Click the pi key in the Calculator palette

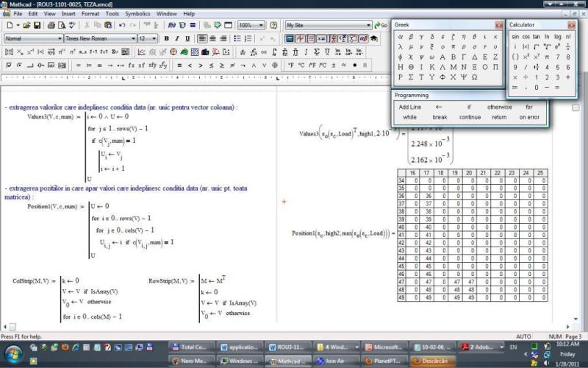pyautogui.click(x=547, y=57)
